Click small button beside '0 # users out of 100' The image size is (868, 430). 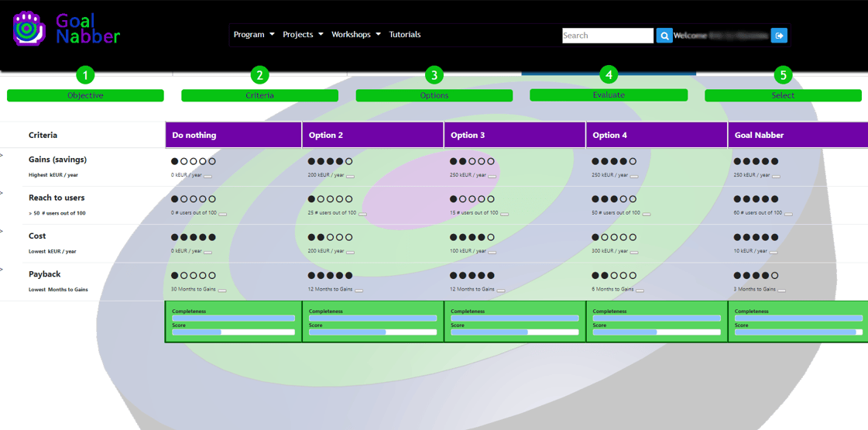pyautogui.click(x=222, y=214)
